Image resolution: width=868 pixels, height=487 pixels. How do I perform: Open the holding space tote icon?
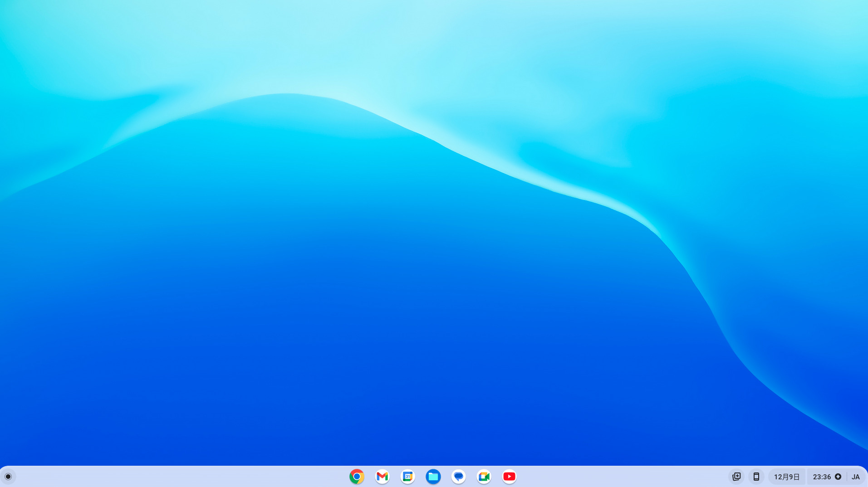coord(736,477)
